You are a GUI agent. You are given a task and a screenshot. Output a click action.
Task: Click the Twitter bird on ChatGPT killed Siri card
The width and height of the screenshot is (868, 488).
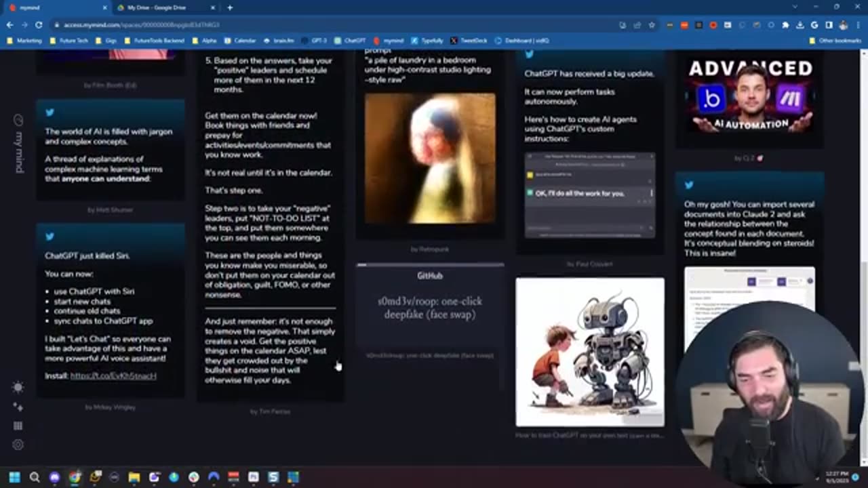pyautogui.click(x=50, y=237)
